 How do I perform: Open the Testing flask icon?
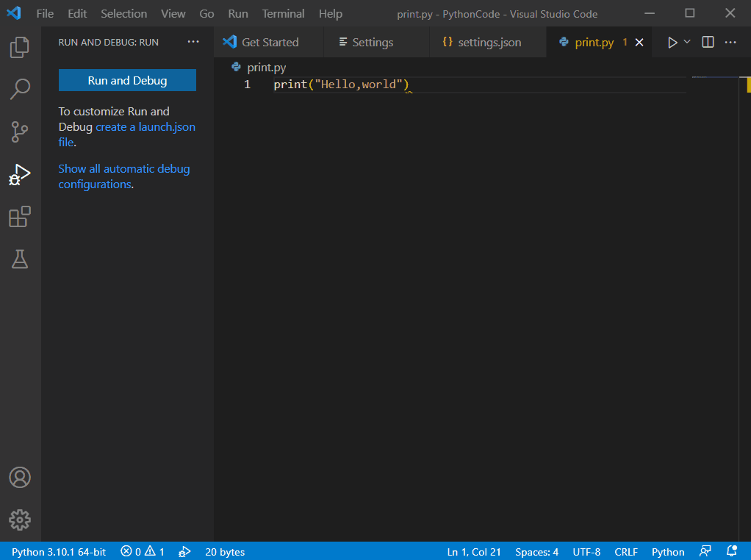coord(19,259)
